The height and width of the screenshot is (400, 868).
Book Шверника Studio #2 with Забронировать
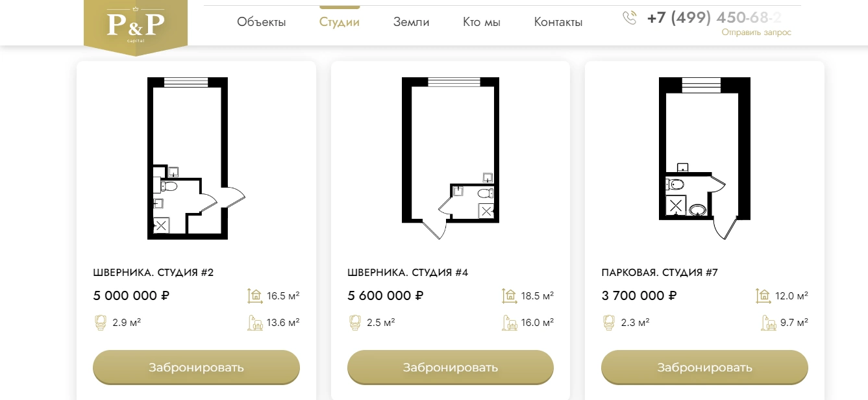pos(196,368)
